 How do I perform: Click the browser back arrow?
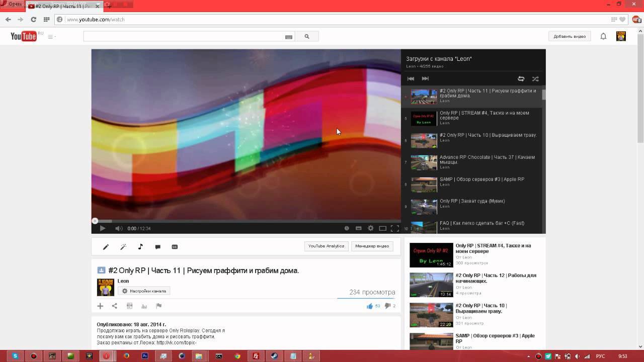(x=8, y=19)
